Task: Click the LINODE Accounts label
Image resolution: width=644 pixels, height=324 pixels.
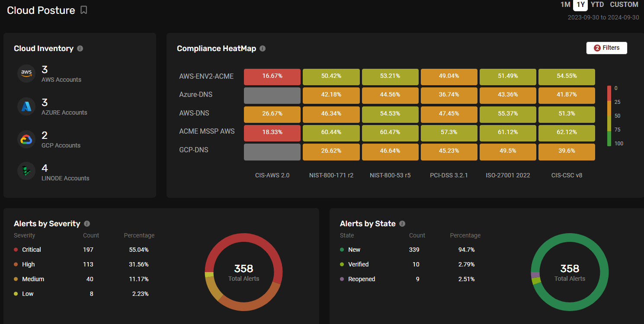Action: tap(65, 178)
